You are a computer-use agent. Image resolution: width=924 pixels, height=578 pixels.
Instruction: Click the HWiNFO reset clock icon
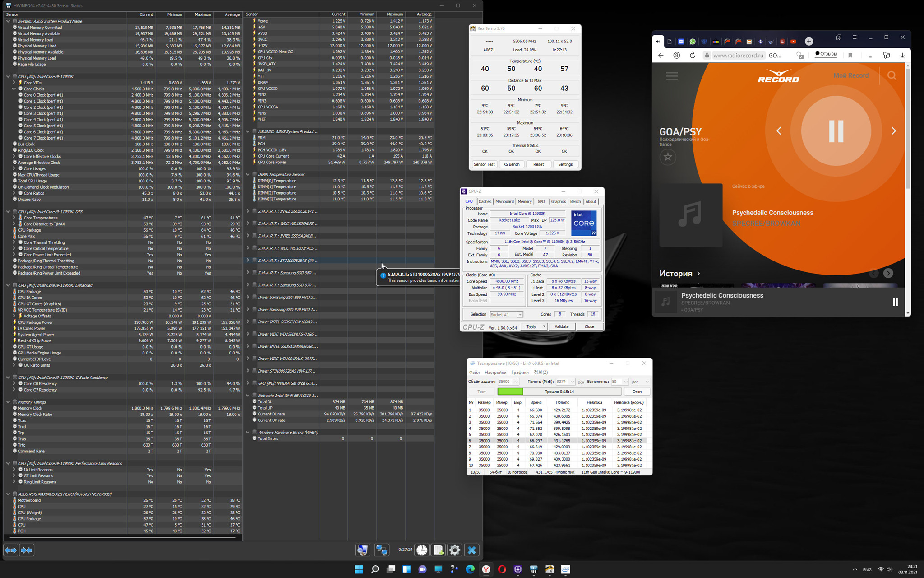[422, 550]
